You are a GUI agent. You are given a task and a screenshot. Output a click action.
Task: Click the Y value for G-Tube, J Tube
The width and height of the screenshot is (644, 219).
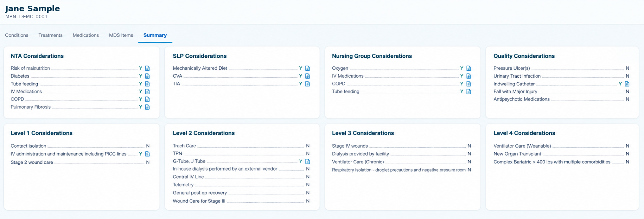coord(301,162)
